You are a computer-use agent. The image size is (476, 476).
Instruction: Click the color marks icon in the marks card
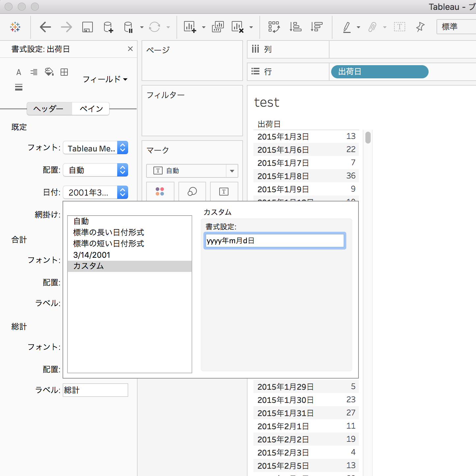coord(160,191)
